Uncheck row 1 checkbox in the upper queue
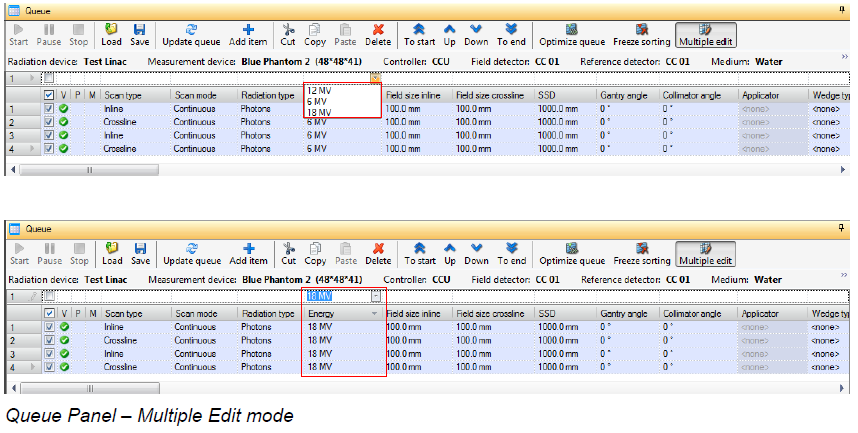Viewport: 858px width, 433px height. [49, 109]
